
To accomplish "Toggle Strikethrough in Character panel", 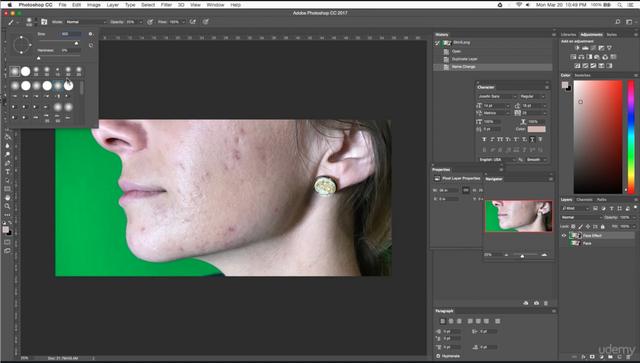I will pos(540,140).
